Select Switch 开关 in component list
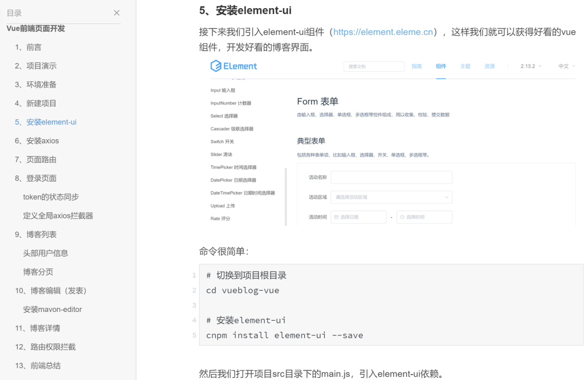Viewport: 588px width, 380px height. (x=222, y=142)
